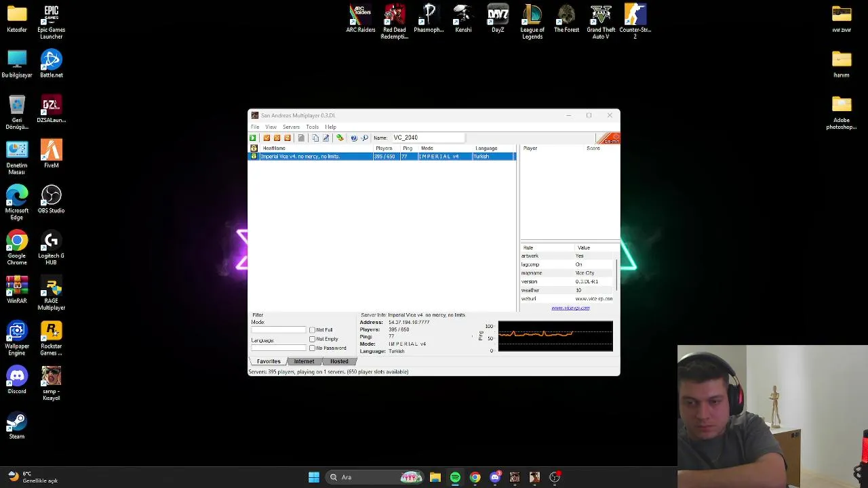
Task: Select Imperial Vice v4 server row
Action: click(382, 157)
